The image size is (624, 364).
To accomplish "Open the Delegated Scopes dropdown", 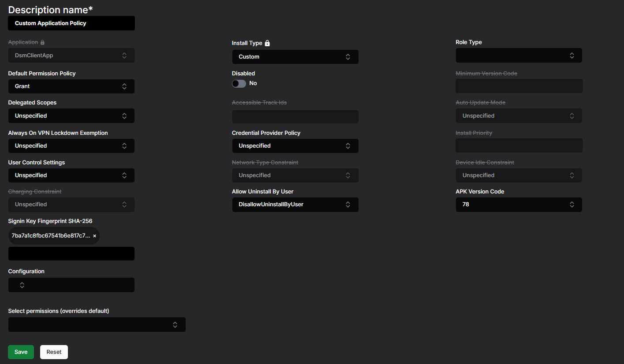I will [71, 116].
